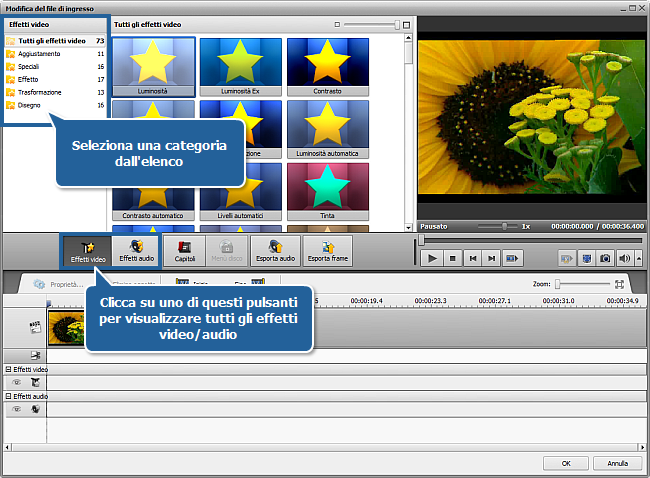This screenshot has width=650, height=478.
Task: Go to previous frame
Action: (x=473, y=259)
